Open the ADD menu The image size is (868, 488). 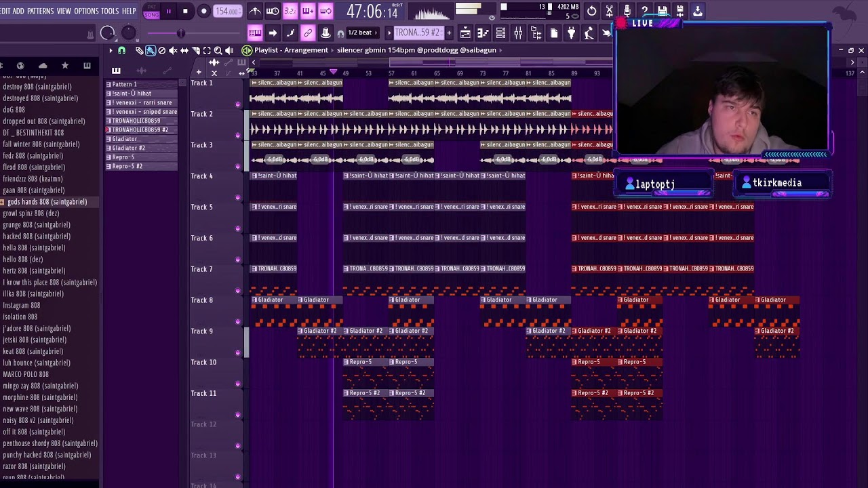[18, 12]
